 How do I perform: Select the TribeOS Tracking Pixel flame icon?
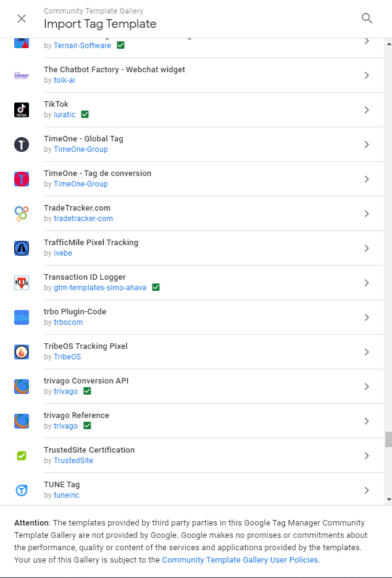[22, 351]
